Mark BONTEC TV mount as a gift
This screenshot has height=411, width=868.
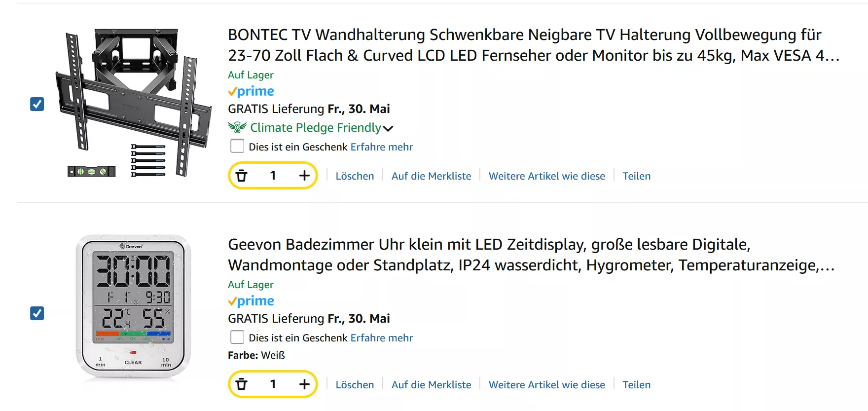pos(237,146)
